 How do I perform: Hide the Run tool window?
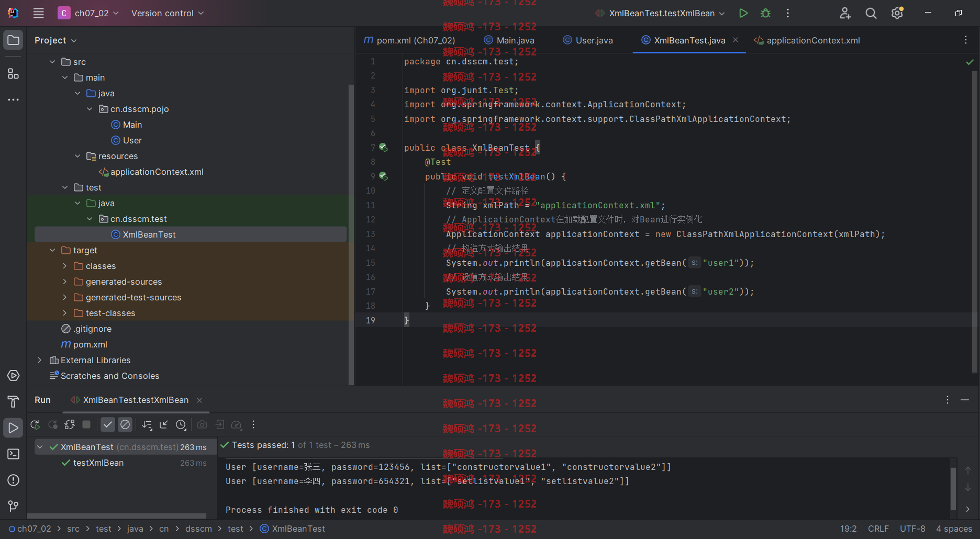click(x=965, y=400)
